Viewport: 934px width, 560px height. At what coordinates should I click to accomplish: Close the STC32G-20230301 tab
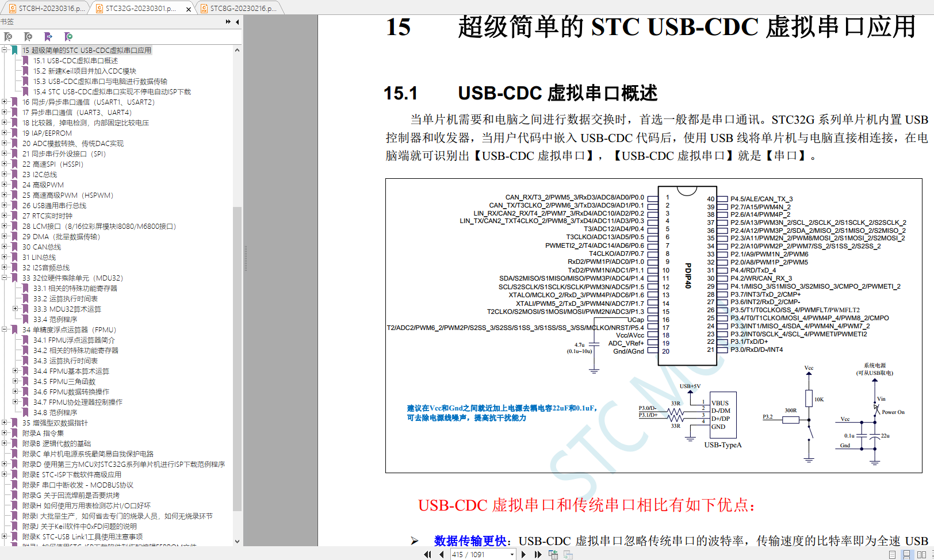189,9
